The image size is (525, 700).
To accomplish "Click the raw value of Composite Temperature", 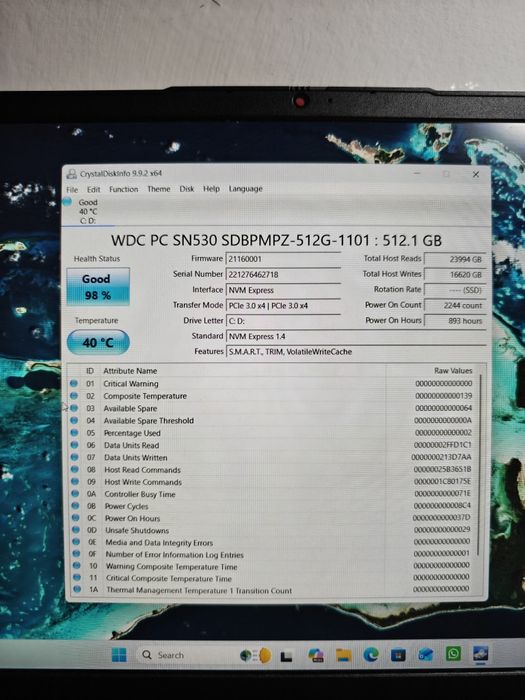I will pyautogui.click(x=443, y=396).
